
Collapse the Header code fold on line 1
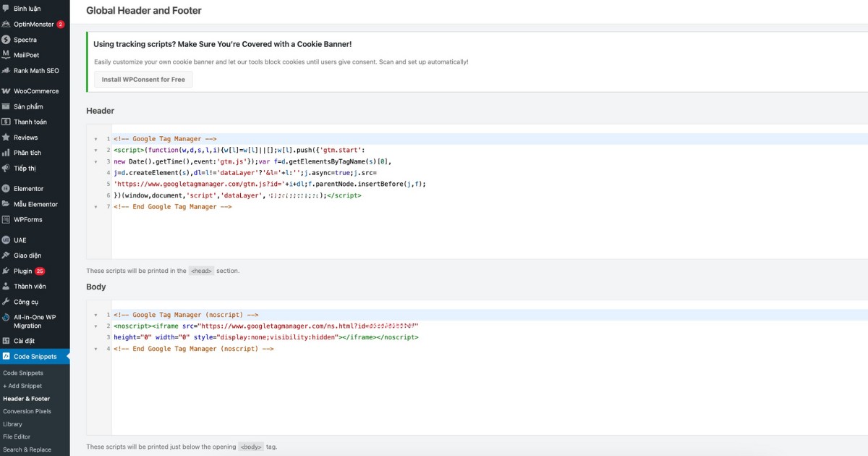click(95, 139)
